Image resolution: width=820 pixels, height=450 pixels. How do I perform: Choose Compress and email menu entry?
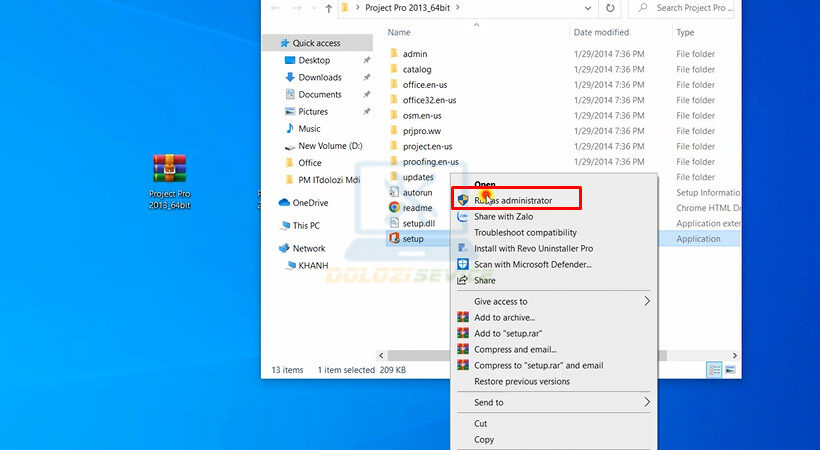tap(553, 350)
